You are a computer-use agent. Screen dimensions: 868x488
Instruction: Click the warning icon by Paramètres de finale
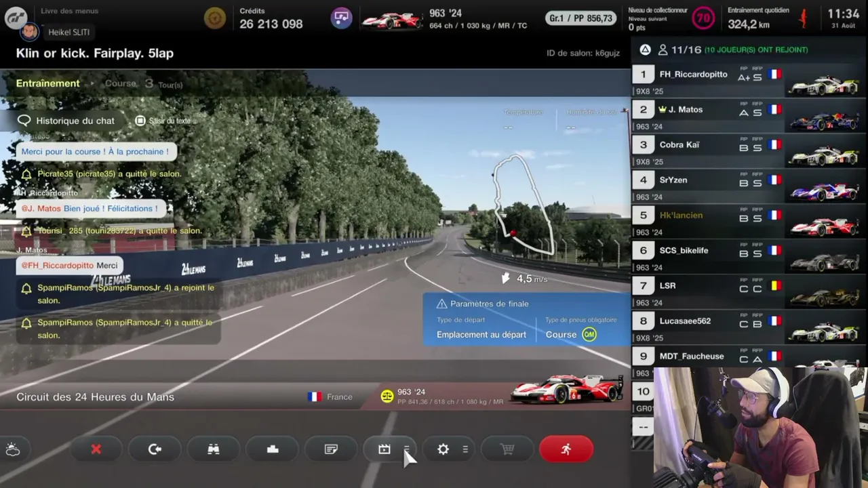coord(441,304)
